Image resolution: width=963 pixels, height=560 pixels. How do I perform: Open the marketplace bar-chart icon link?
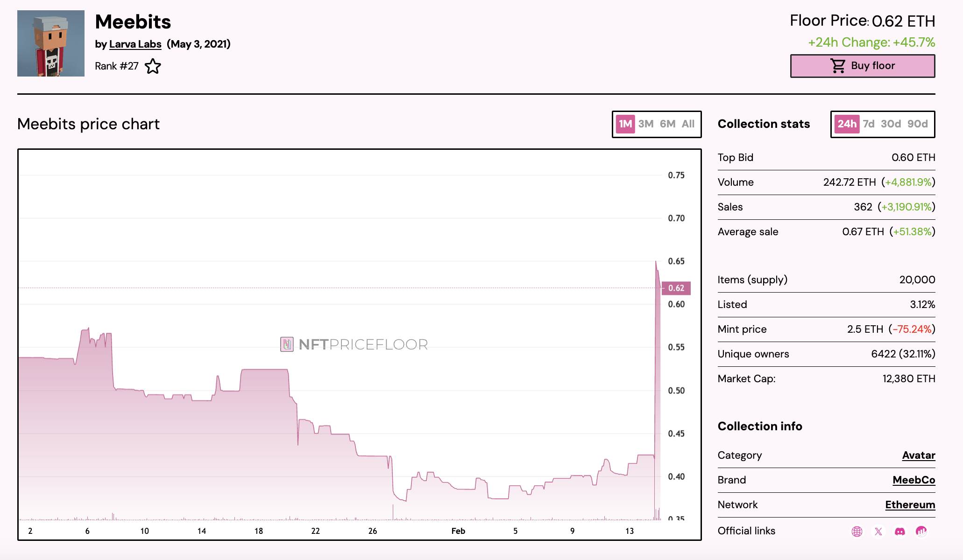921,531
